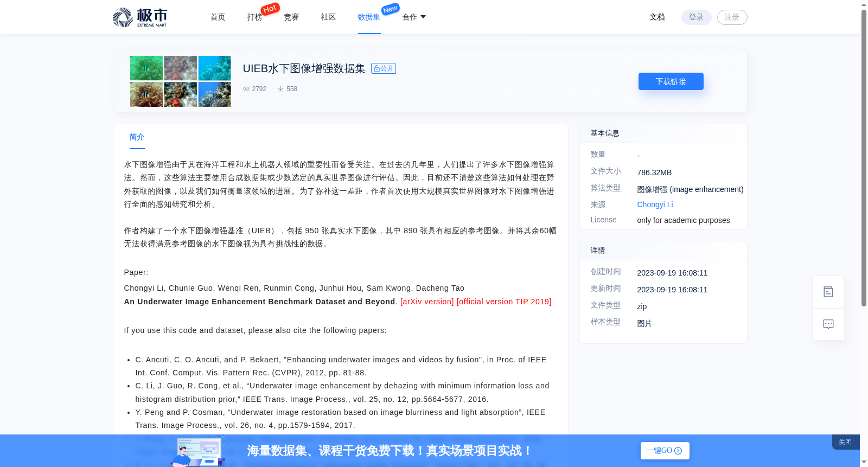Expand the 合作 dropdown menu

(414, 17)
